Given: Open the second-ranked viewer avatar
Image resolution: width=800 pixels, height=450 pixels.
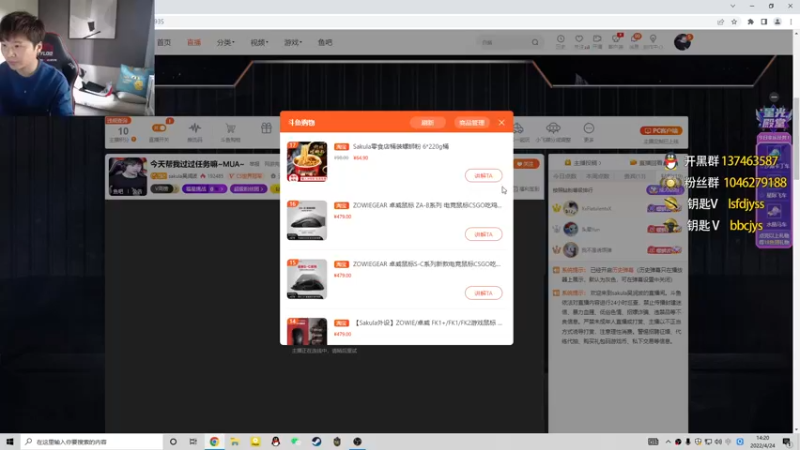Looking at the screenshot, I should (x=571, y=229).
